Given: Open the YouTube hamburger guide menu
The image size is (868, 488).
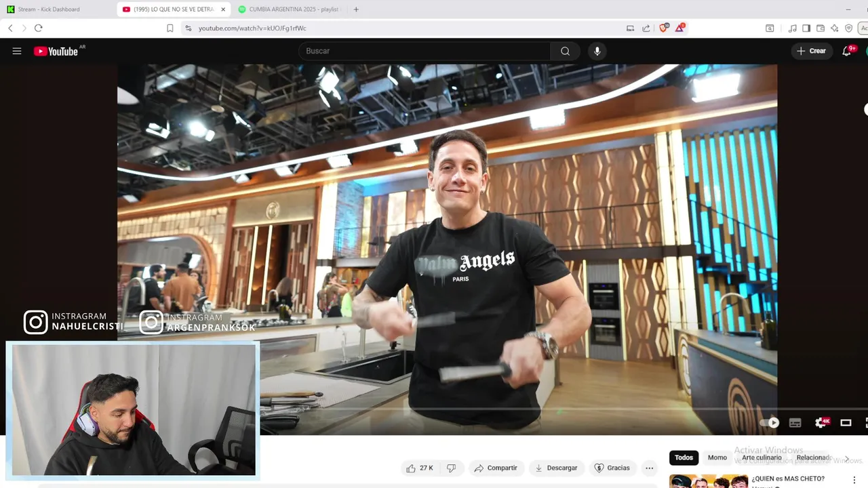Looking at the screenshot, I should pos(17,51).
